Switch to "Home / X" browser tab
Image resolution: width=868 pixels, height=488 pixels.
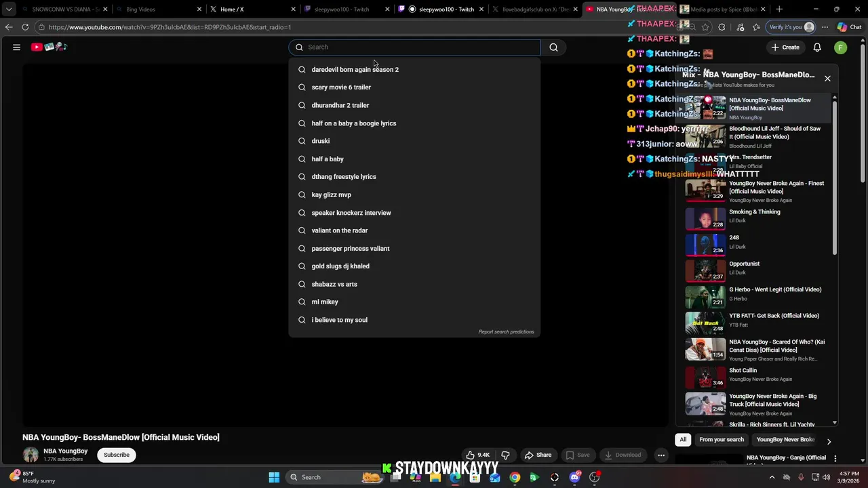(252, 9)
